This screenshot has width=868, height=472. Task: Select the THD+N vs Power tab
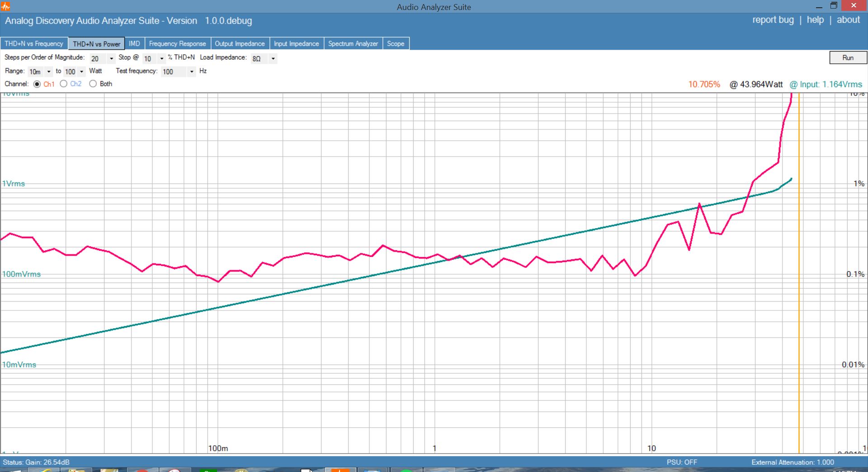pyautogui.click(x=96, y=43)
